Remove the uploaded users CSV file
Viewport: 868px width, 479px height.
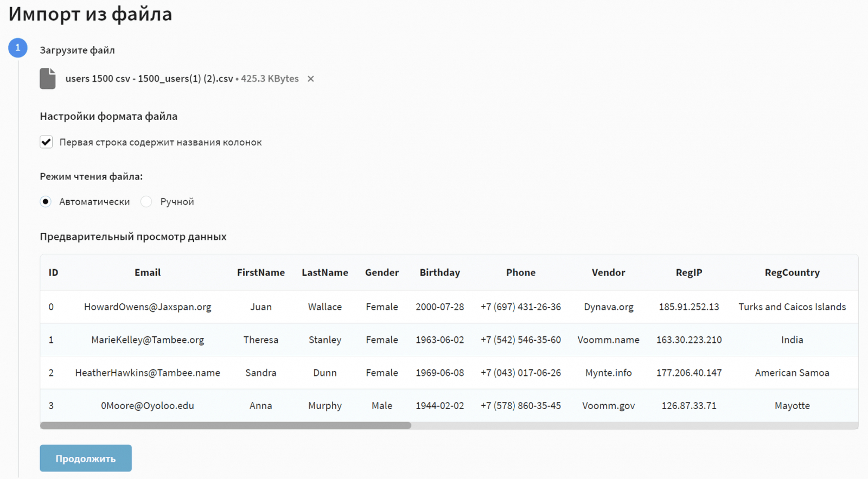[311, 79]
